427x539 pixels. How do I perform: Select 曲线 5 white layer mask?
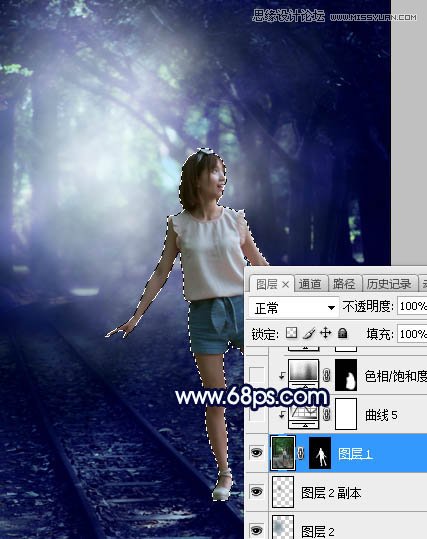346,414
